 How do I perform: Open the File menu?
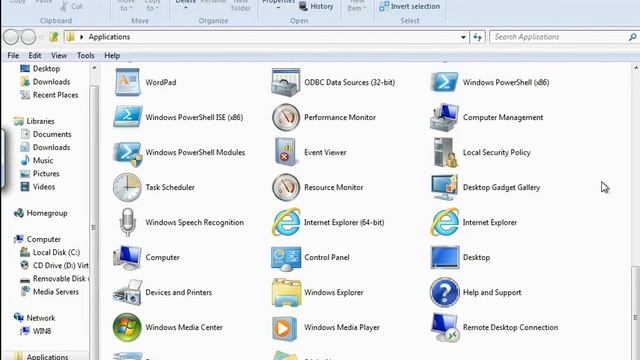coord(13,56)
